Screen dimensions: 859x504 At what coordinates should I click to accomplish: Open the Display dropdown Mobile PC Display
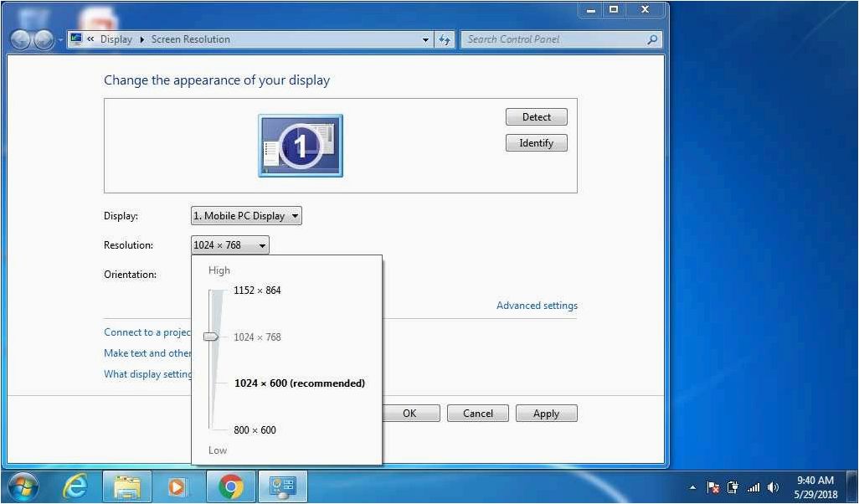(x=246, y=216)
